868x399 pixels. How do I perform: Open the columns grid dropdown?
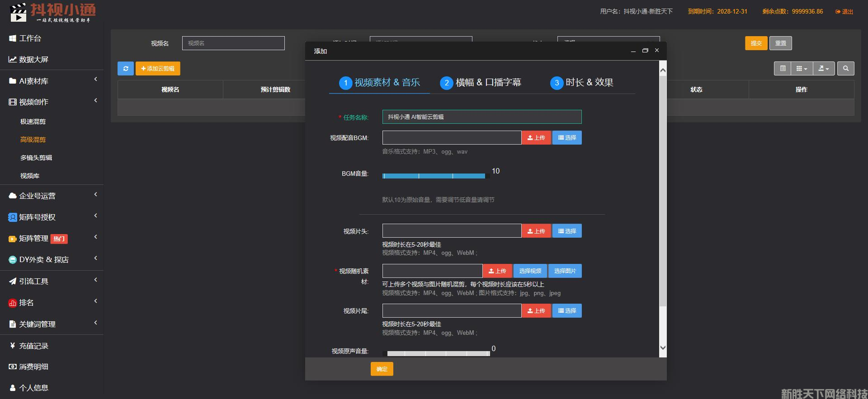click(x=802, y=69)
